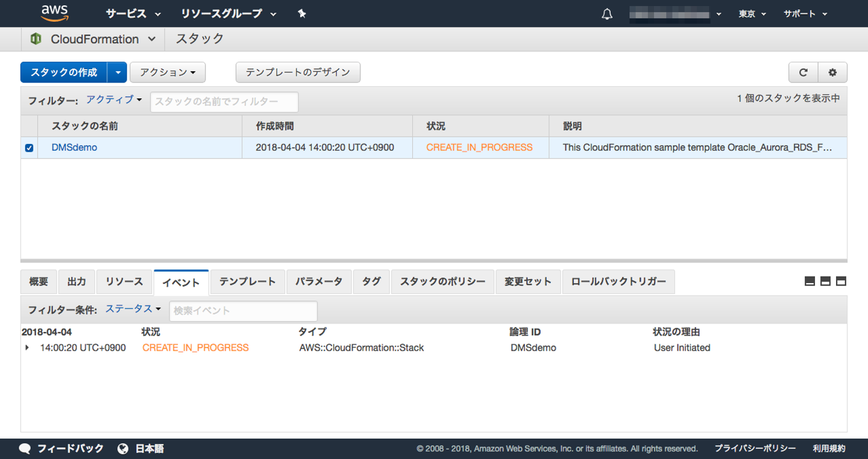Screen dimensions: 868x459
Task: Uncheck the DMSdemo stack checkbox
Action: (29, 148)
